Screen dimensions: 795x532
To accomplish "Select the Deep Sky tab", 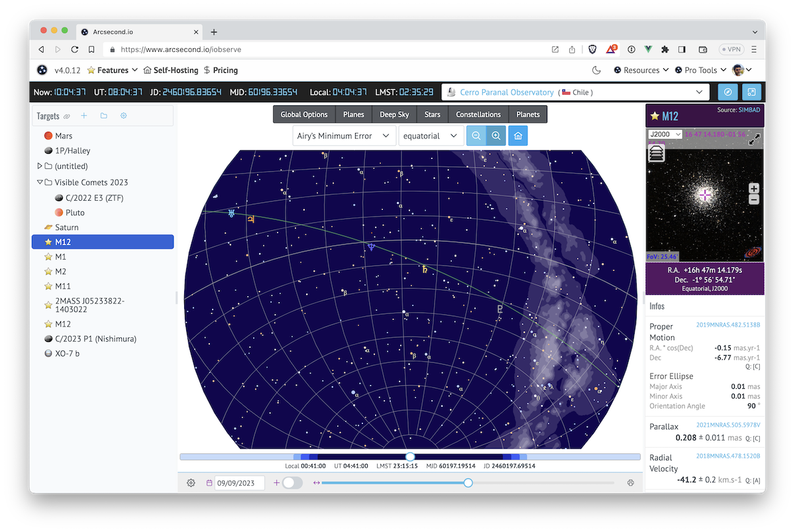I will pos(394,115).
